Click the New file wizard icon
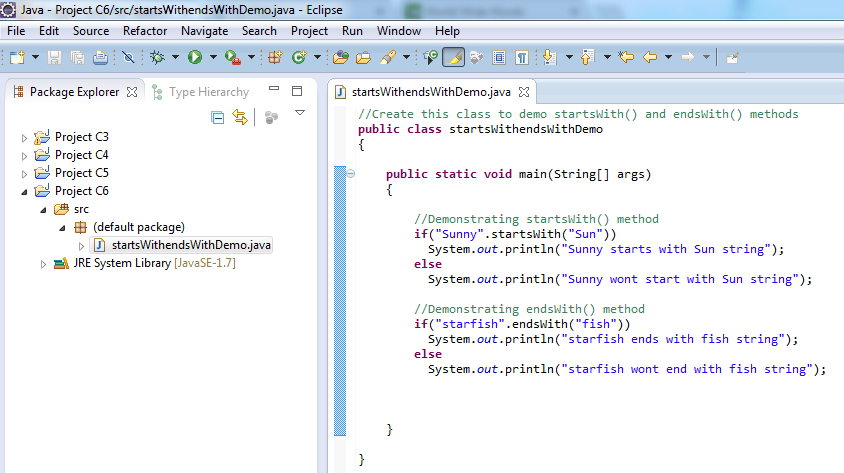Image resolution: width=844 pixels, height=473 pixels. (x=17, y=57)
